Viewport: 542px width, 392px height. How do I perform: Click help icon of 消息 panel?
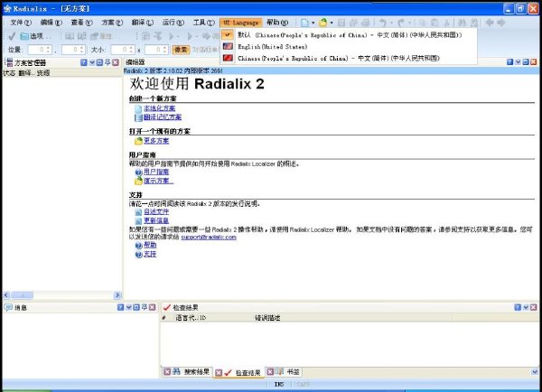point(120,307)
